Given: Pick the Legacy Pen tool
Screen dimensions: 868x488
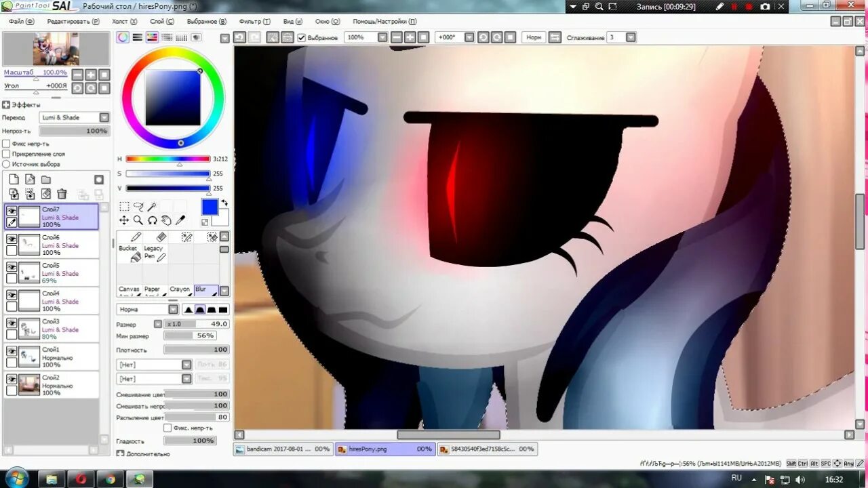Looking at the screenshot, I should [155, 253].
